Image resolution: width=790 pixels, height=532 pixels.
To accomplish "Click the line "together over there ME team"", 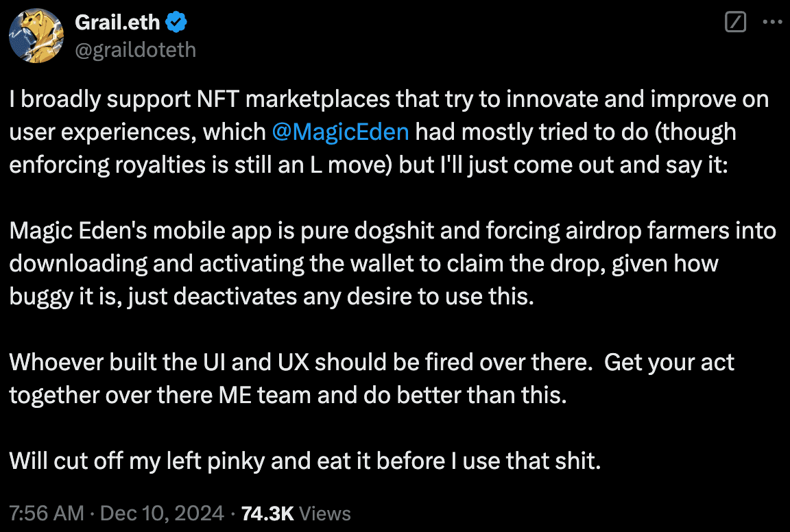I will (288, 395).
